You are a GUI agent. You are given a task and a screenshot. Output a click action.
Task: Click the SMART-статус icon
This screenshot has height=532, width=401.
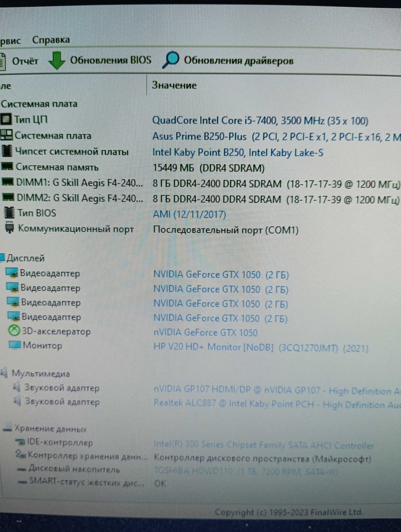(x=23, y=482)
